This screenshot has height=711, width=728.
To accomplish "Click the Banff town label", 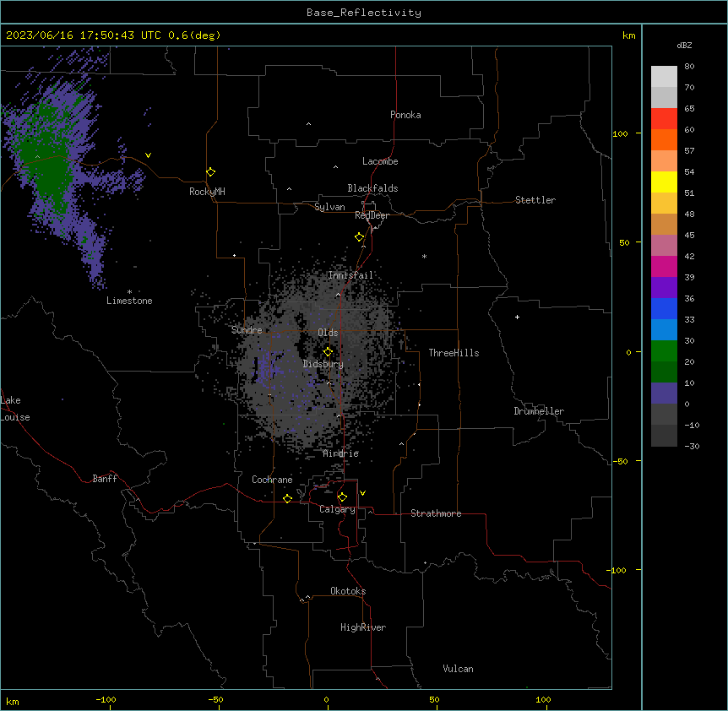I will click(105, 479).
